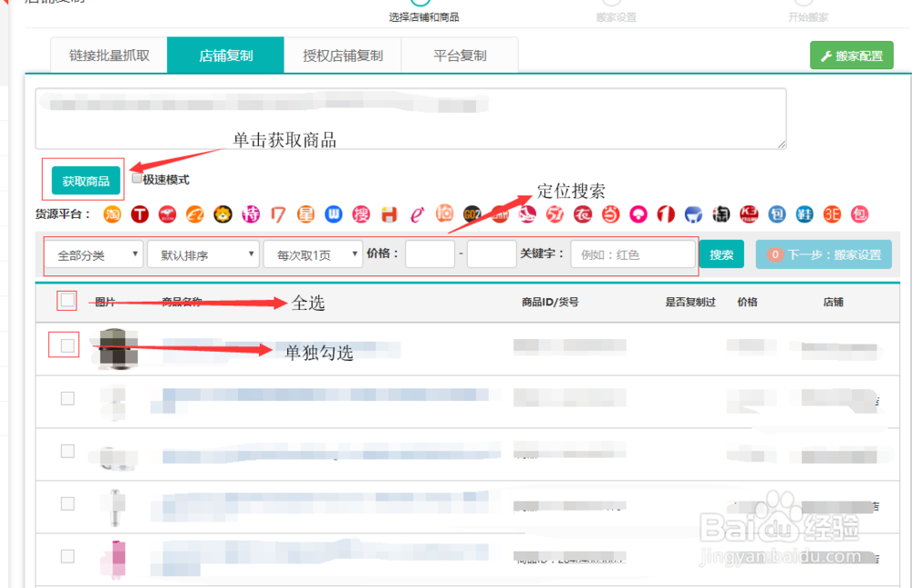Select the red 当 Dangdang platform icon
Image resolution: width=912 pixels, height=588 pixels.
pyautogui.click(x=611, y=214)
